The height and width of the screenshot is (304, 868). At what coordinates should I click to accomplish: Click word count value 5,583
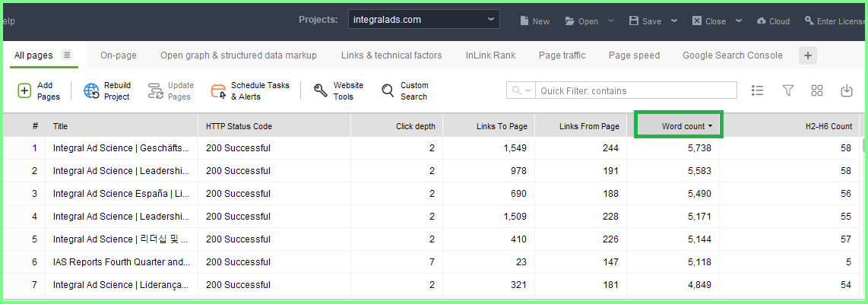pos(699,170)
